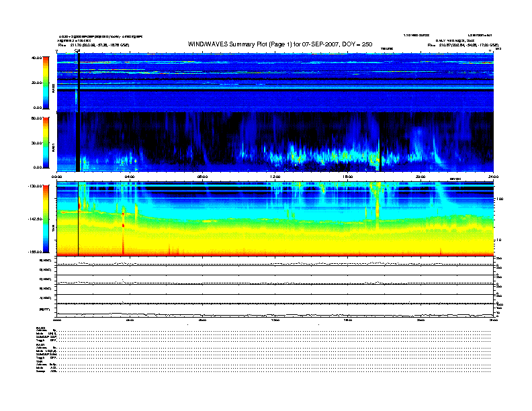This screenshot has height=411, width=532.
Task: Click the RAD2 header in the status table
Action: point(40,328)
